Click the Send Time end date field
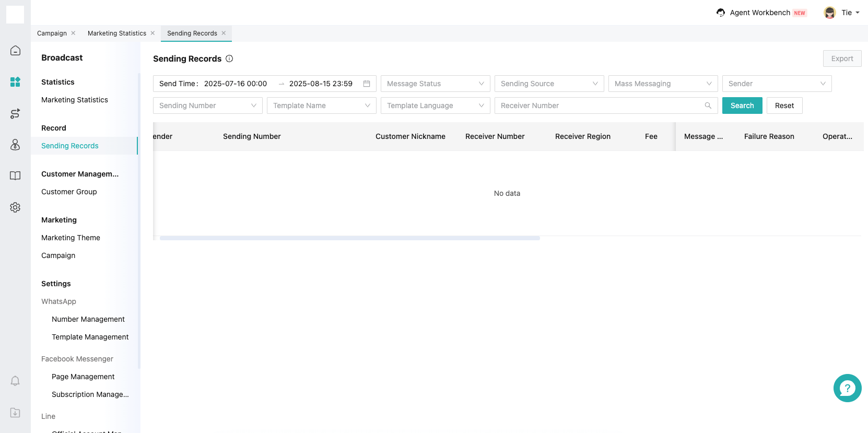868x433 pixels. (x=321, y=84)
